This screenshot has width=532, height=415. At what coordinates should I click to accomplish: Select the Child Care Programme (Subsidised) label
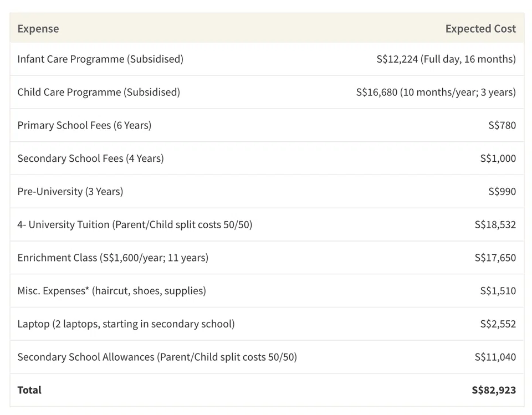[x=99, y=92]
